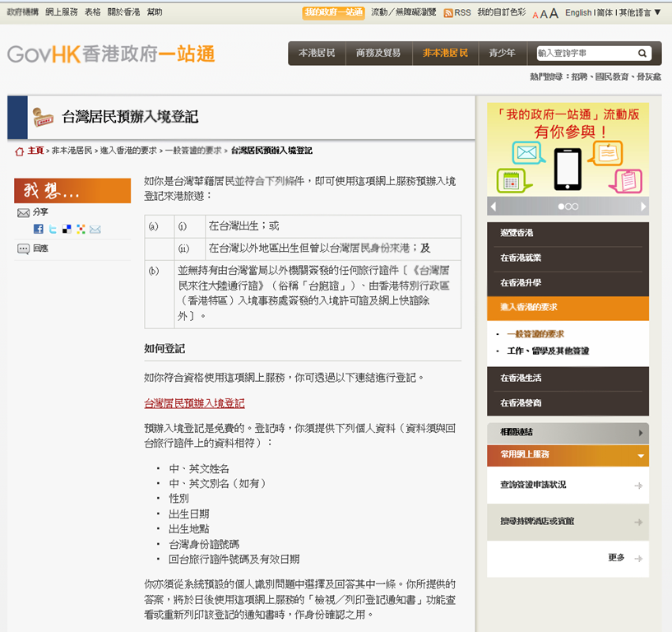Open 一般簽證的要求 sidebar sub-link
This screenshot has height=632, width=672.
(x=535, y=334)
